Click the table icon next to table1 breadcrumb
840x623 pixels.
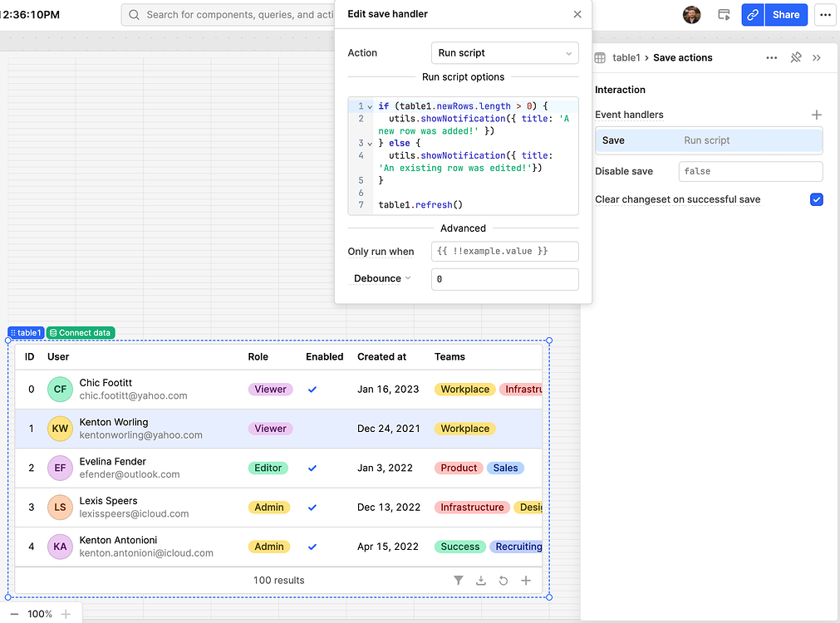point(600,58)
